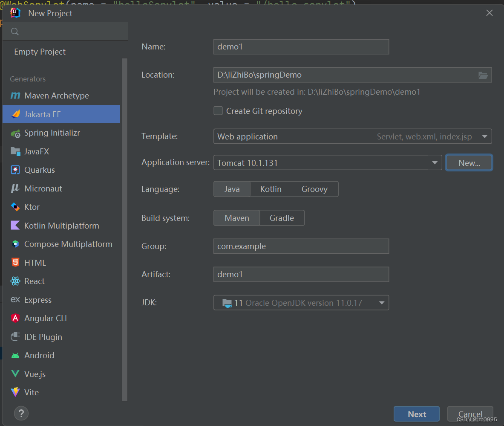504x426 pixels.
Task: Select Spring Initializr generator entry
Action: coord(61,133)
